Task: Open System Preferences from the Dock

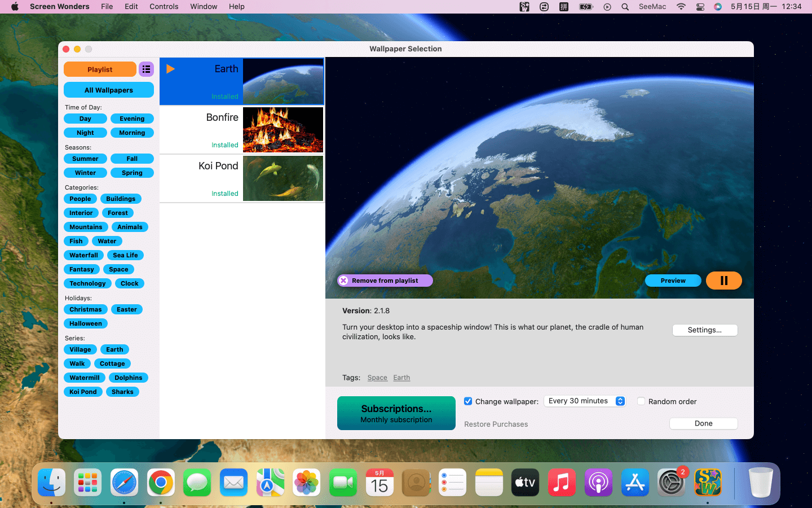Action: pyautogui.click(x=671, y=483)
